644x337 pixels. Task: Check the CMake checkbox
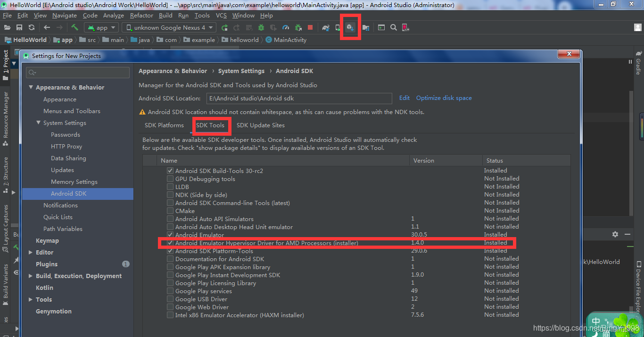click(170, 211)
